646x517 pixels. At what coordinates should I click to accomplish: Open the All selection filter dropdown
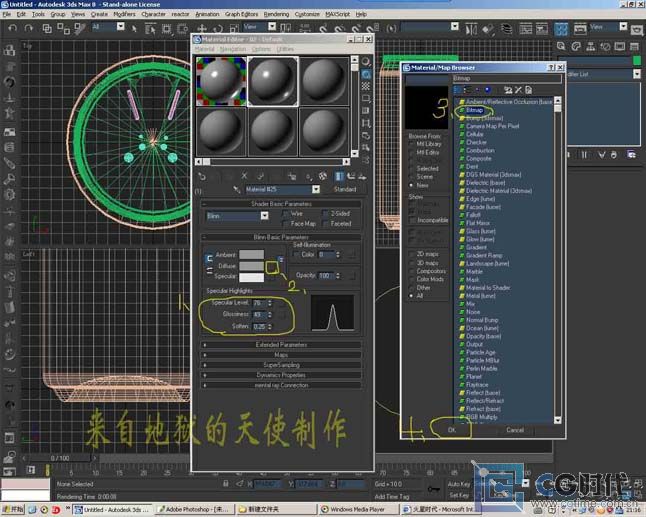pos(120,27)
